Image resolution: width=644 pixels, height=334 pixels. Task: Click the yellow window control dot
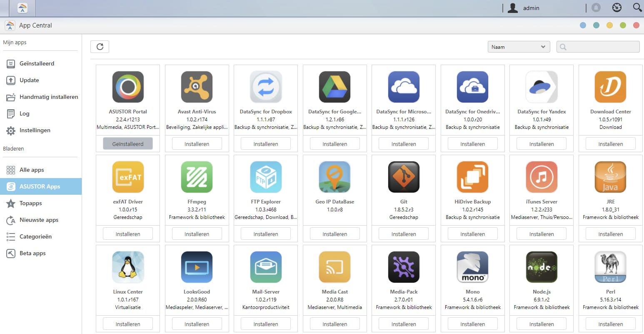609,25
